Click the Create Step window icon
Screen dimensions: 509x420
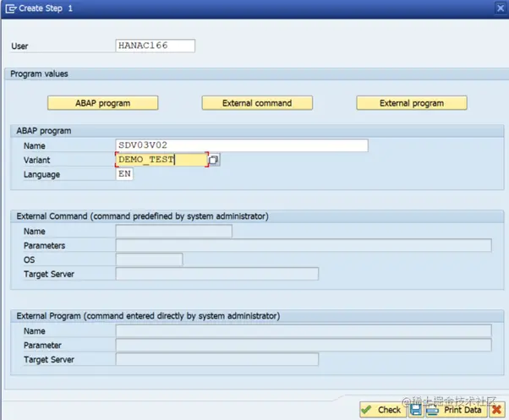[11, 8]
